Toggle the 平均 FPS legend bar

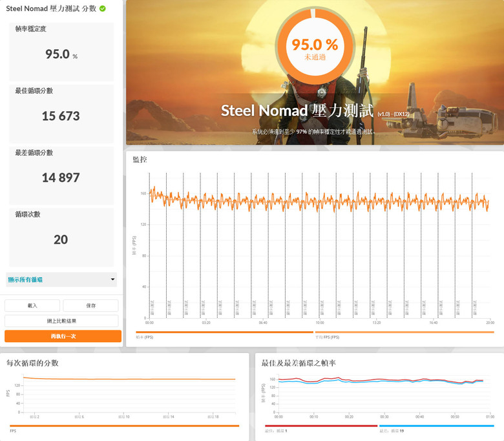pos(404,332)
